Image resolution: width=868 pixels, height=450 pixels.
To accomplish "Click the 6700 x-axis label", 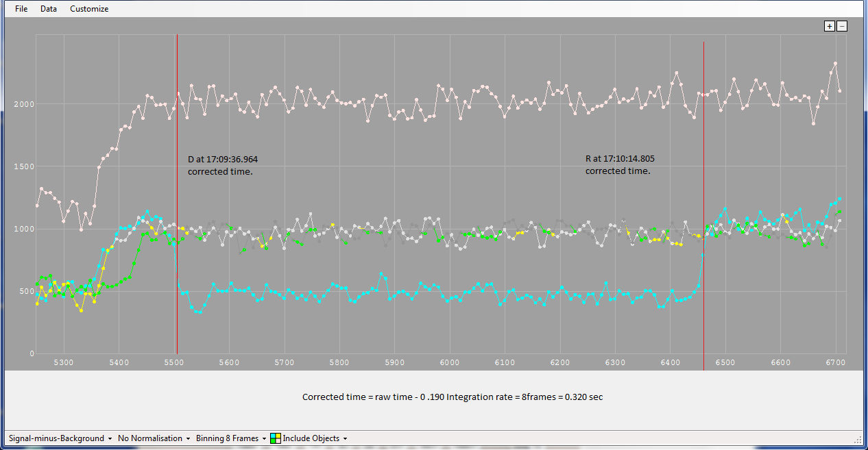I will 835,362.
